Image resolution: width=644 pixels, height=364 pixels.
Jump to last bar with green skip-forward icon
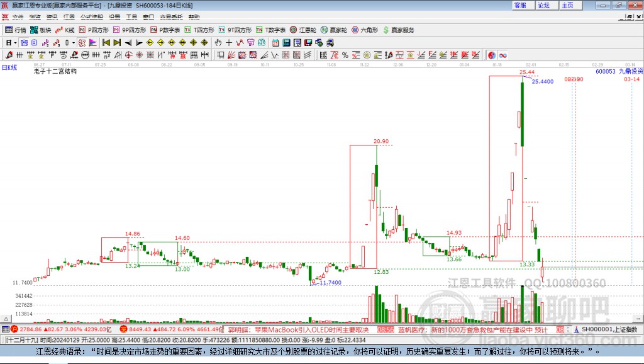[x=117, y=43]
